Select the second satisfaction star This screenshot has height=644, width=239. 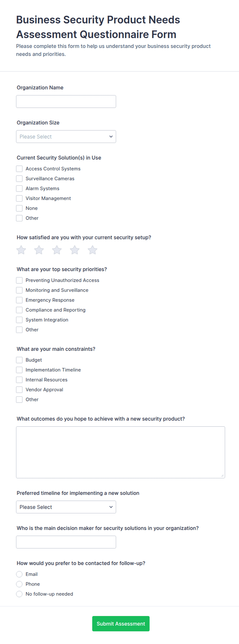pos(39,250)
